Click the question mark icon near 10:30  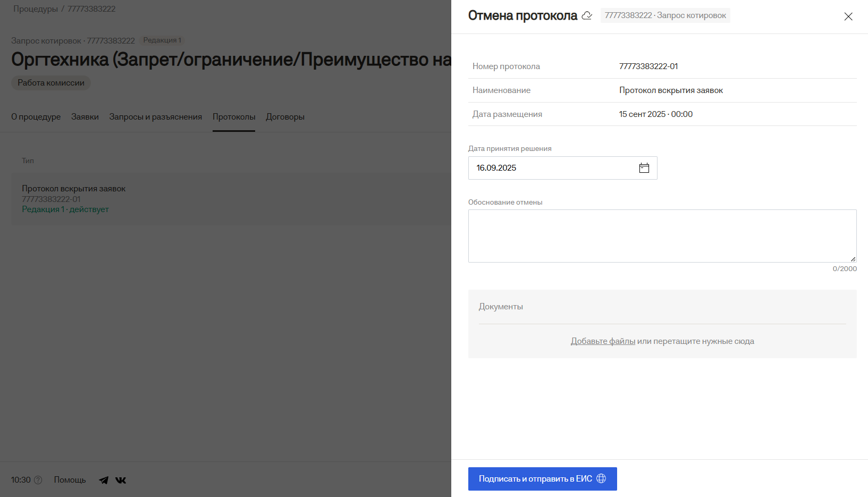[x=38, y=480]
